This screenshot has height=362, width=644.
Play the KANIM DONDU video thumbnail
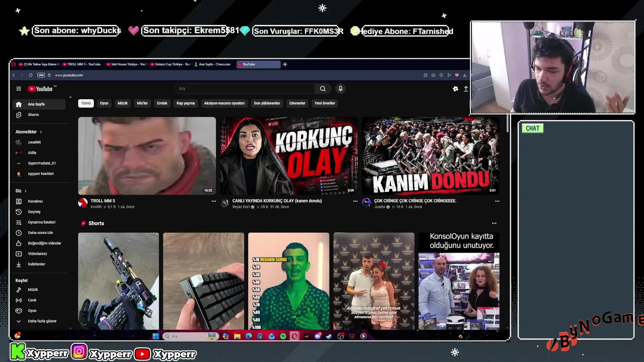tap(430, 156)
